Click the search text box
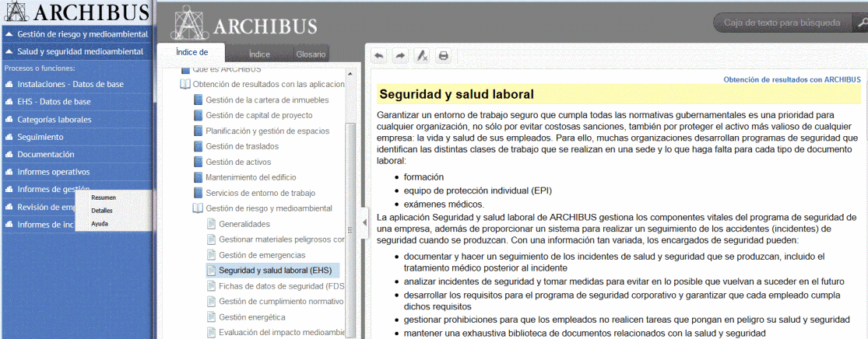The height and width of the screenshot is (339, 868). pyautogui.click(x=784, y=23)
